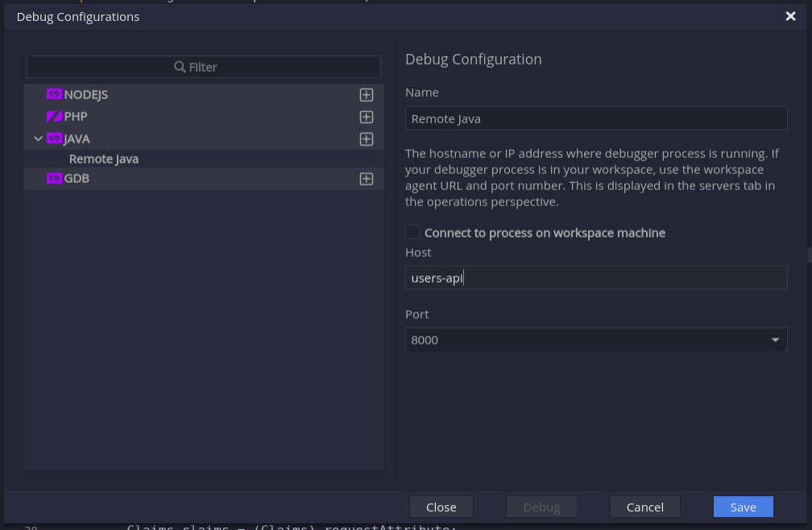
Task: Click the JAVA category icon
Action: click(54, 139)
